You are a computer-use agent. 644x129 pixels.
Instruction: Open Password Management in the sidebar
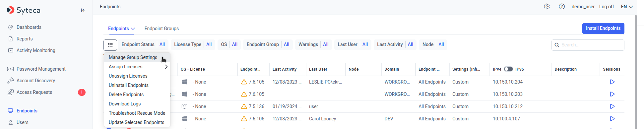tap(41, 69)
